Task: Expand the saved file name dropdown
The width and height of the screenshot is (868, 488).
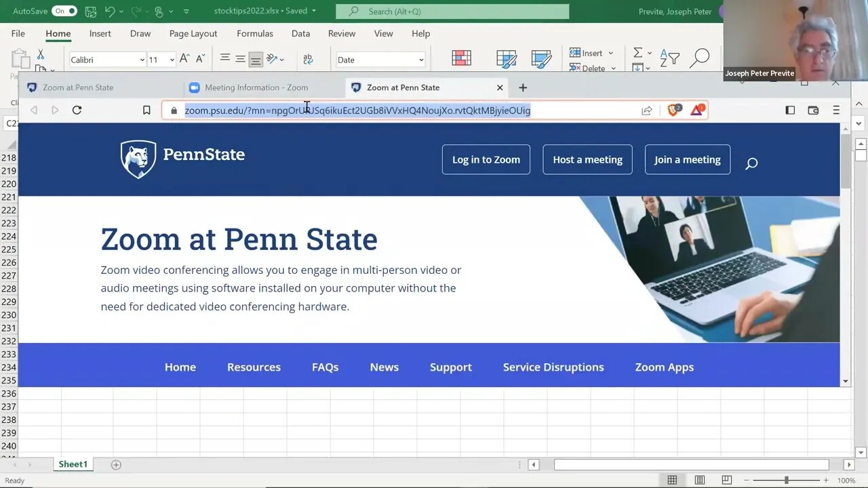Action: click(314, 11)
